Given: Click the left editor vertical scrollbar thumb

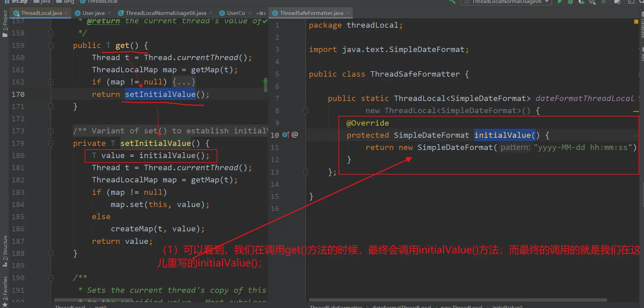Looking at the screenshot, I should [266, 85].
